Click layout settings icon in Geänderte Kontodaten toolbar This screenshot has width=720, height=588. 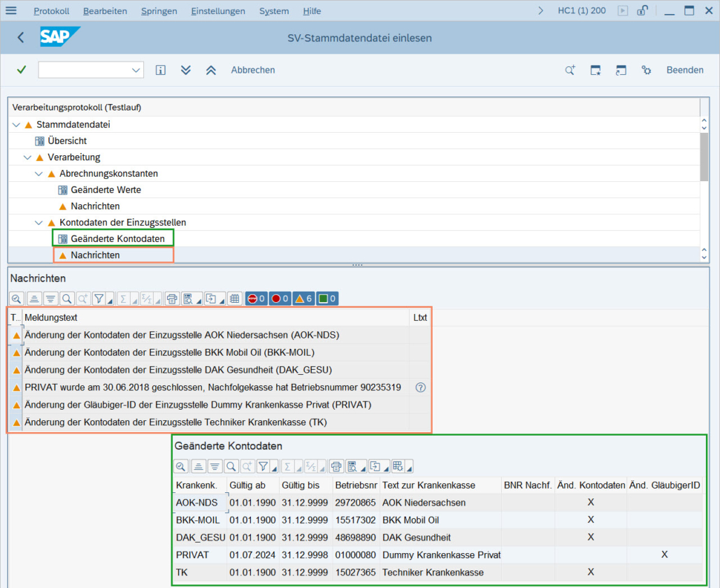(x=398, y=467)
